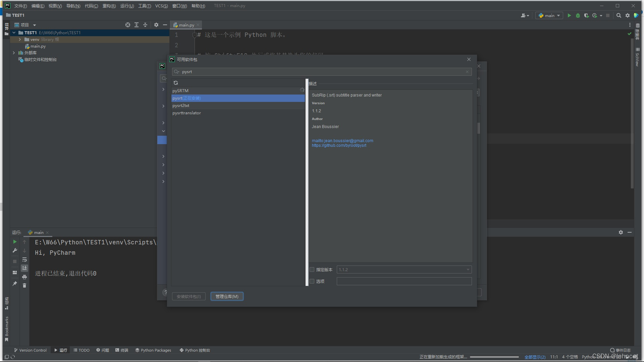Enable the 选项 checkbox
Viewport: 644px width, 362px height.
tap(312, 281)
